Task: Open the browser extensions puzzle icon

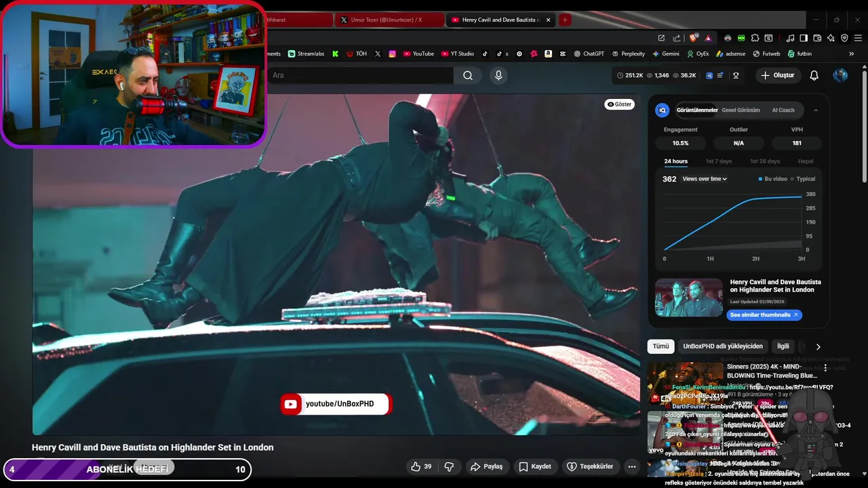Action: [755, 38]
